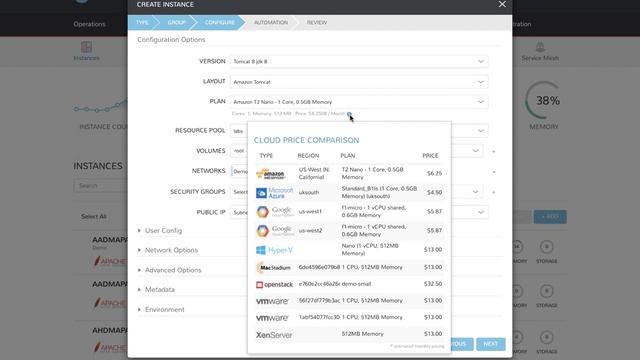
Task: Open the PUBLIC IP dropdown arrow
Action: (481, 212)
